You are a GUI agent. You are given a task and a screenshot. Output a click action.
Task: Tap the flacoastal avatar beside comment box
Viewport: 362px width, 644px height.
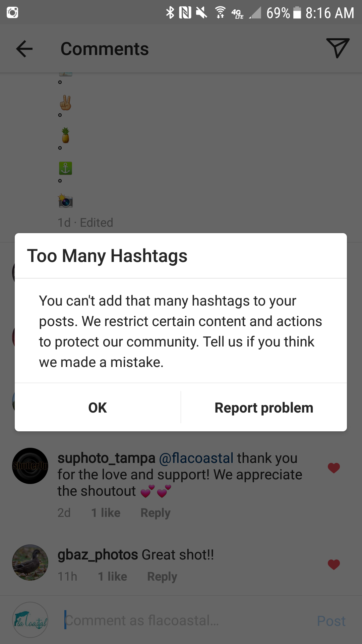(x=30, y=620)
